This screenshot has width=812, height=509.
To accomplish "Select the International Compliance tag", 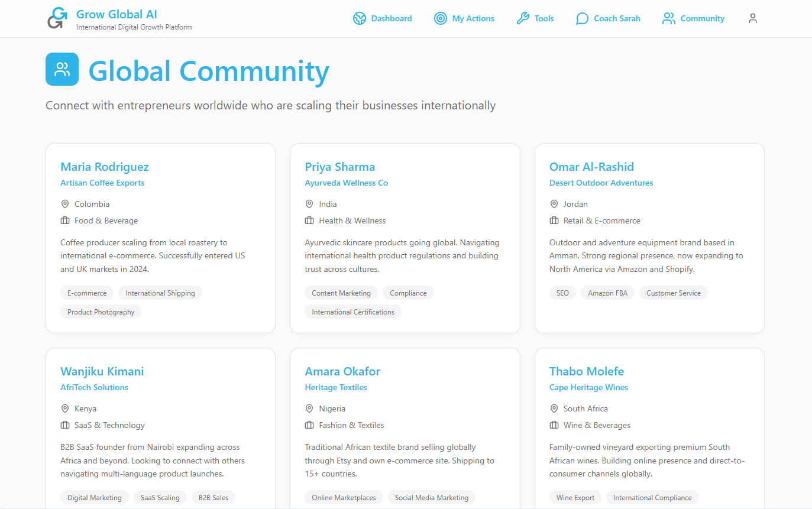I will [x=652, y=497].
